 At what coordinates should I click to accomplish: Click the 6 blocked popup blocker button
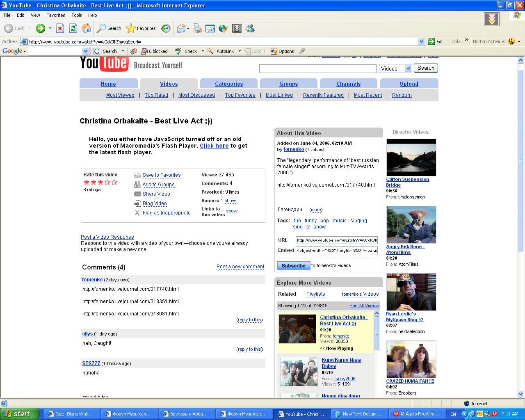click(154, 51)
